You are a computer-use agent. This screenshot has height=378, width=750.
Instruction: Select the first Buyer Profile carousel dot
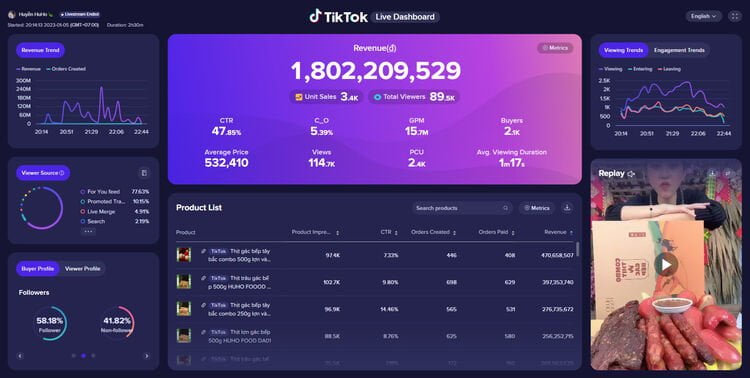click(73, 356)
